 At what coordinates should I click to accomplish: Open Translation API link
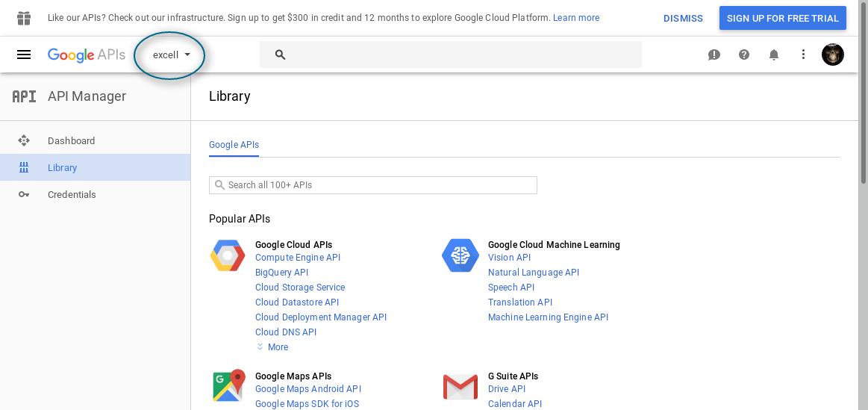pyautogui.click(x=520, y=302)
